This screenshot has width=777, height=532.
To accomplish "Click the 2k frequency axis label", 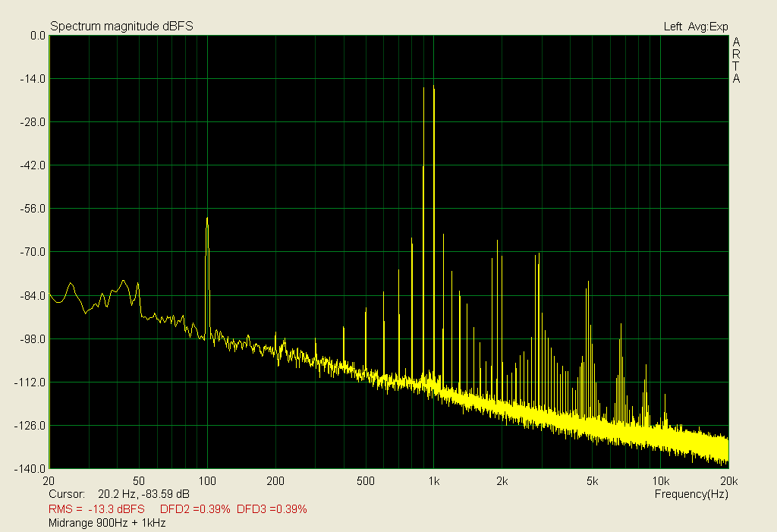I will 502,481.
